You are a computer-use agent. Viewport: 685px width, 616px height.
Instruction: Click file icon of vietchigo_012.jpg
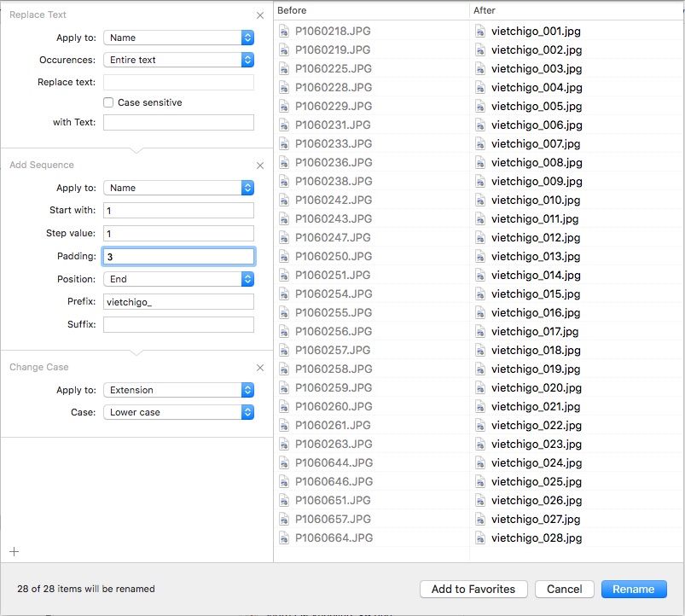tap(480, 238)
